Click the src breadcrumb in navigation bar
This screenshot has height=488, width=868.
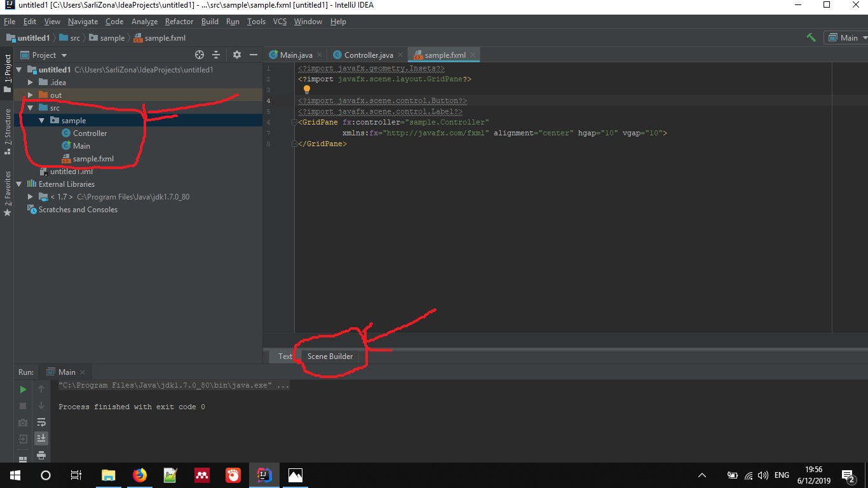click(70, 38)
